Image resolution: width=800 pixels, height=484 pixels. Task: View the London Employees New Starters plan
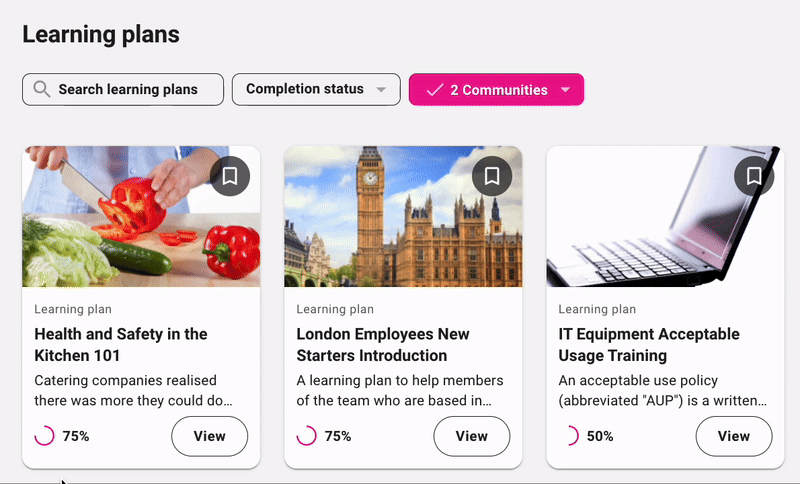click(471, 436)
